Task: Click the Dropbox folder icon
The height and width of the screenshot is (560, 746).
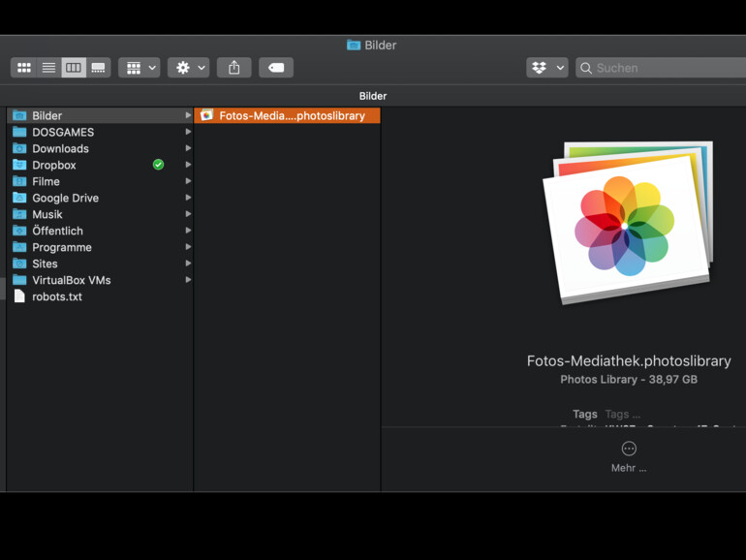Action: 19,165
